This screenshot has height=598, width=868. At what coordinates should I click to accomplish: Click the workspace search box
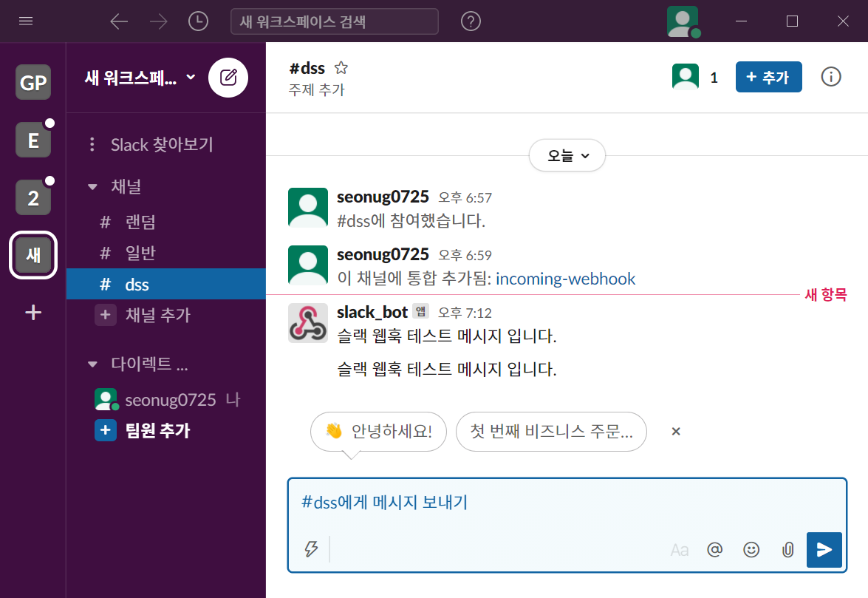coord(335,21)
